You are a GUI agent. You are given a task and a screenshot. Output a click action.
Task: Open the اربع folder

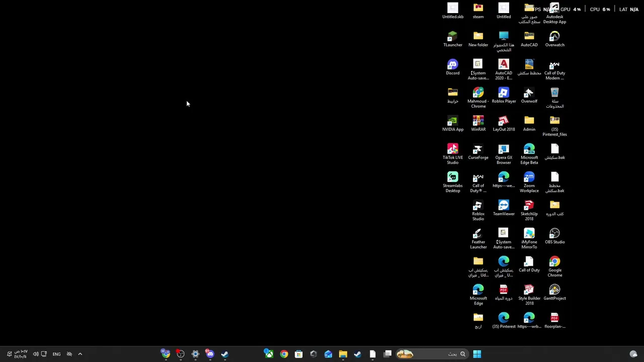[478, 321]
